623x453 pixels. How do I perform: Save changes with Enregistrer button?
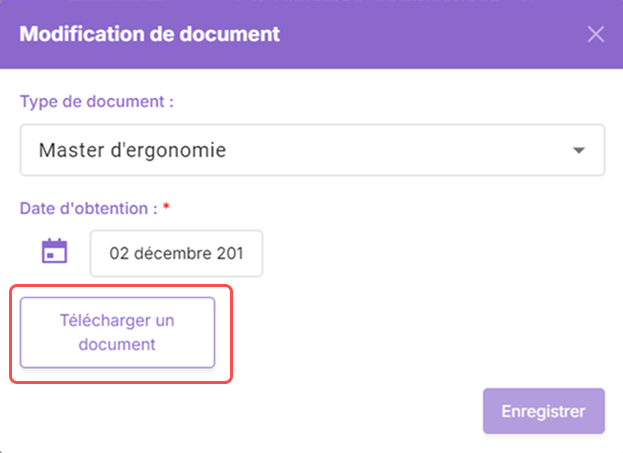544,411
